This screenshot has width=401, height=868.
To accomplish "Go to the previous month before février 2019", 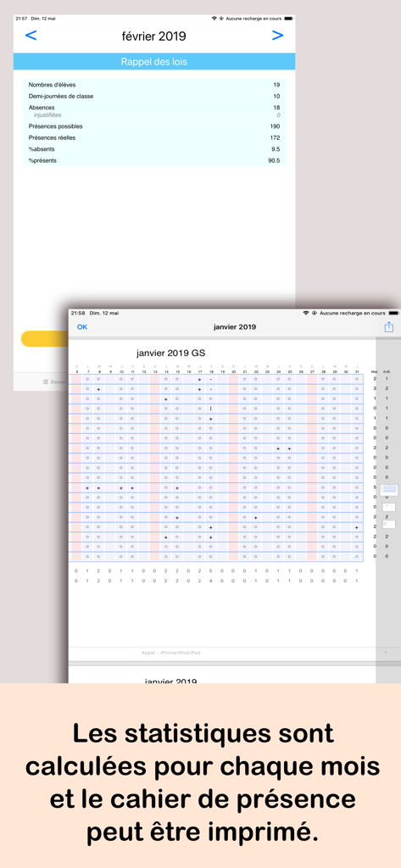I will pyautogui.click(x=31, y=36).
